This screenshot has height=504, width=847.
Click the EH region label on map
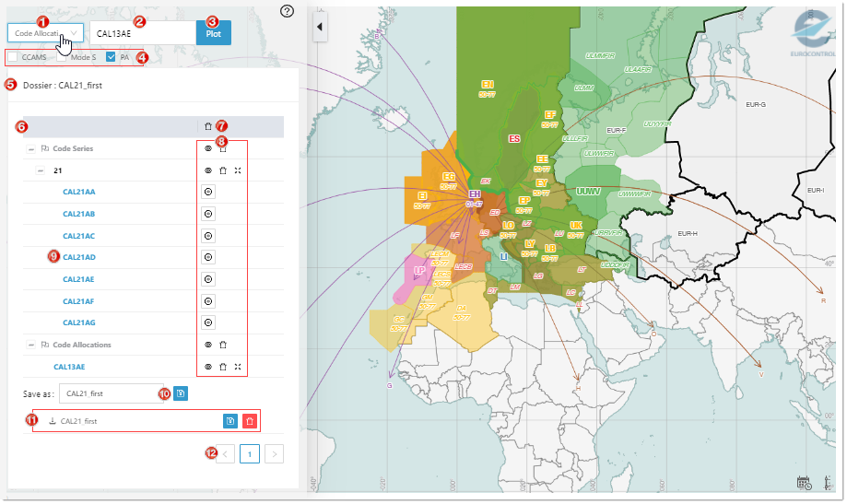point(475,194)
